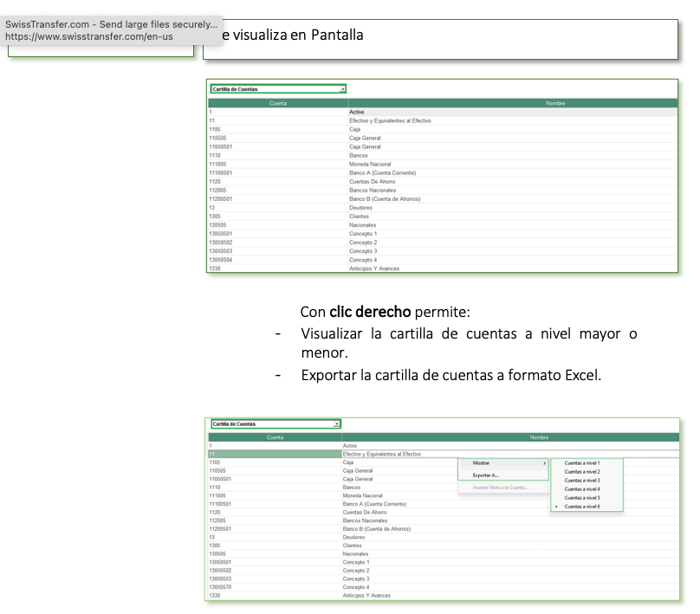Click 'Moneda Nacional' in the lower table
Screen dimensions: 700x614
(x=363, y=495)
